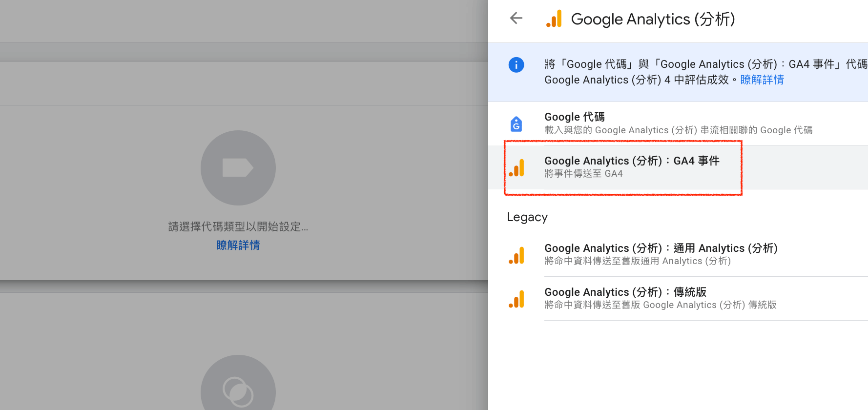
Task: Choose Google Analytics (分析):GA4 事件 option
Action: click(678, 167)
